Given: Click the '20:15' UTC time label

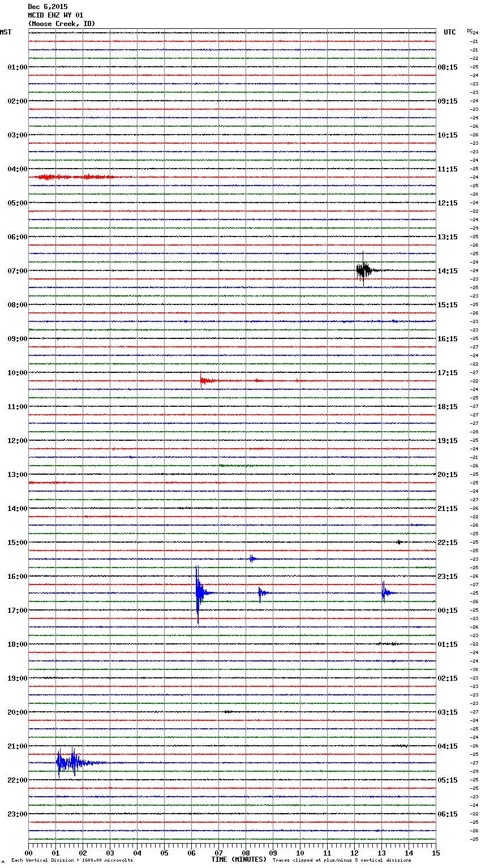Looking at the screenshot, I should pos(448,475).
